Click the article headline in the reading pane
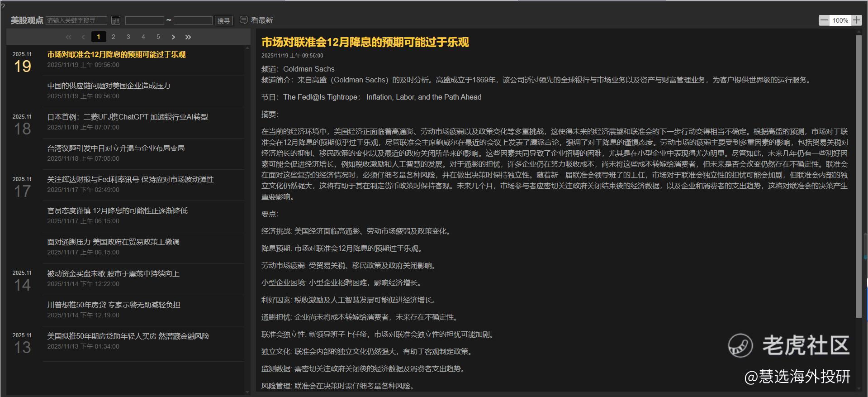The width and height of the screenshot is (868, 397). pyautogui.click(x=365, y=42)
